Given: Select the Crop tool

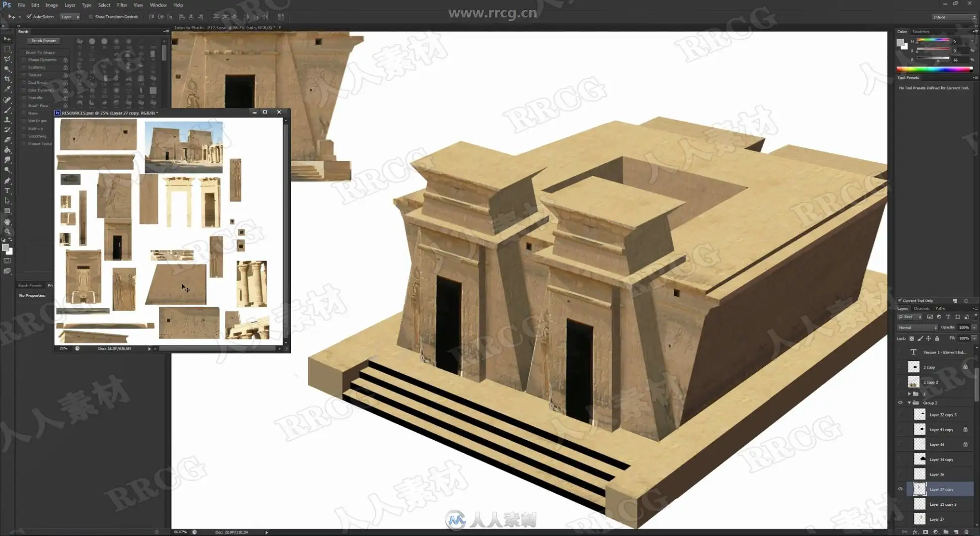Looking at the screenshot, I should tap(7, 79).
